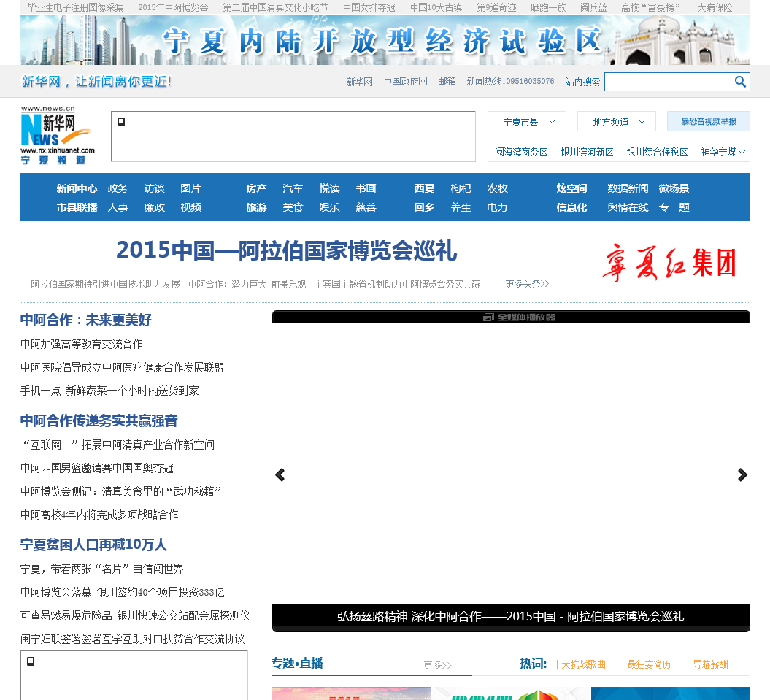Open 炫空间 section
Screen dimensions: 770x700
[x=571, y=188]
